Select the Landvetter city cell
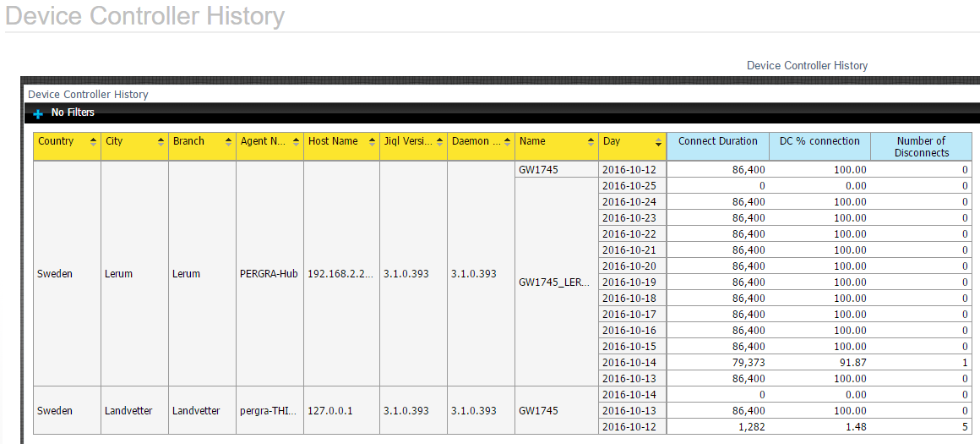Screen dimensions: 980x444 pyautogui.click(x=128, y=411)
